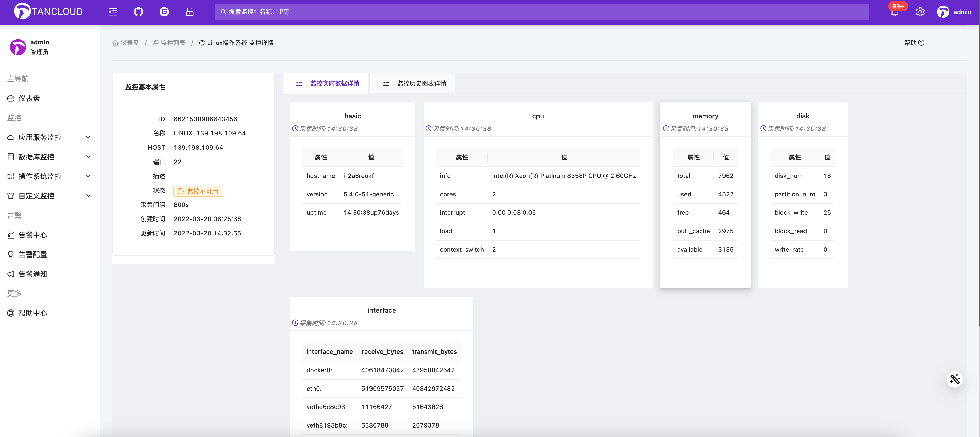Click the admin avatar in top bar

pos(943,12)
